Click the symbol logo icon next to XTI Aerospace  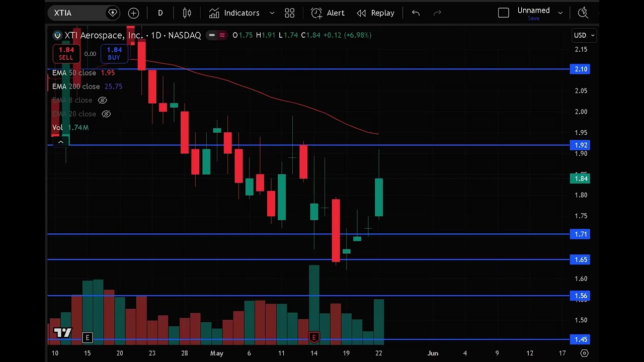point(57,35)
